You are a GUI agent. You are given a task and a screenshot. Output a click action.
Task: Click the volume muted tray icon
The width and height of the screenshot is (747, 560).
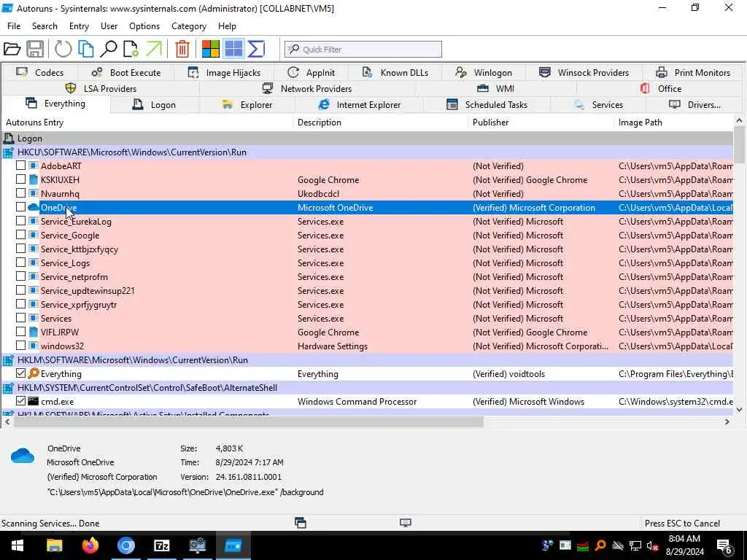pyautogui.click(x=652, y=545)
